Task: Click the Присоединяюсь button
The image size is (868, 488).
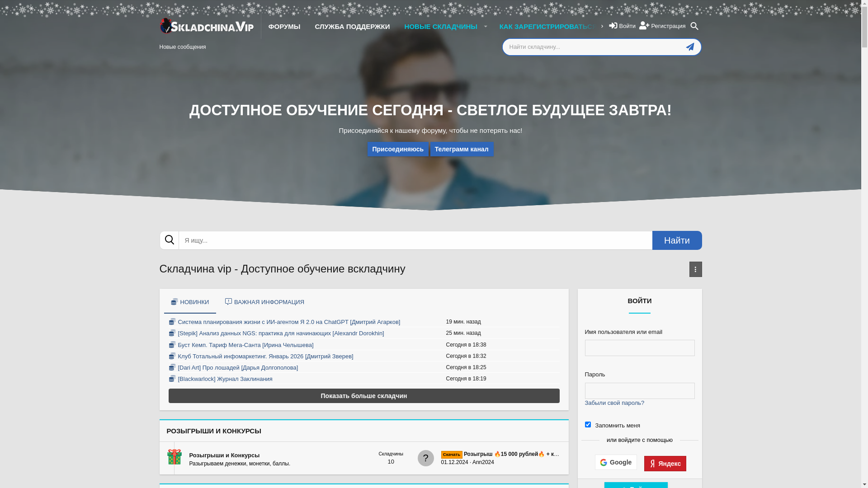Action: pyautogui.click(x=398, y=149)
